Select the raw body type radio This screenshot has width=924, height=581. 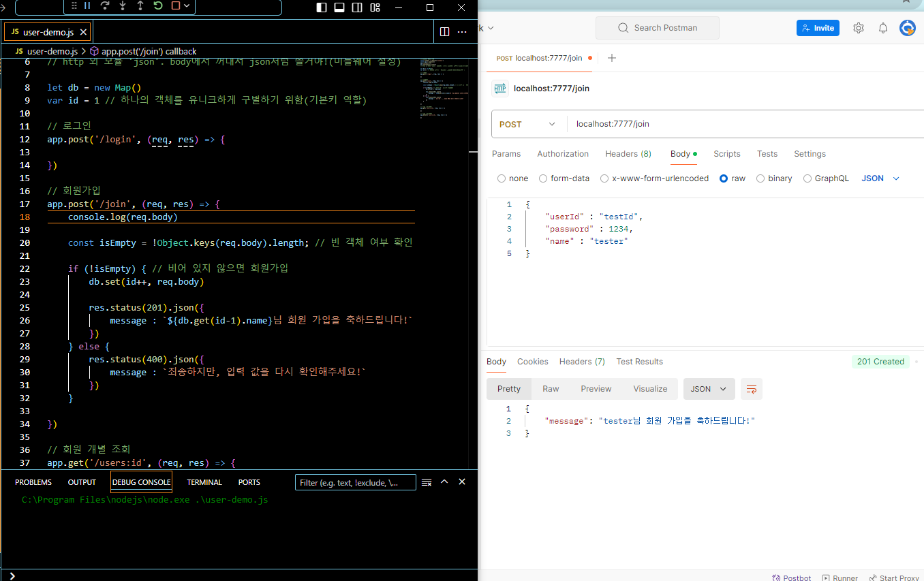(724, 178)
